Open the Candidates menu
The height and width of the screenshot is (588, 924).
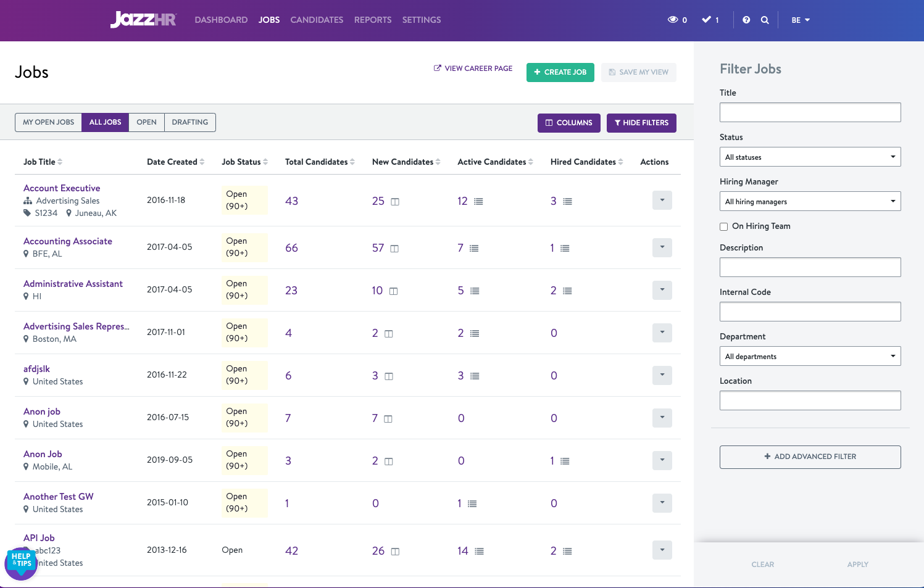(x=317, y=20)
